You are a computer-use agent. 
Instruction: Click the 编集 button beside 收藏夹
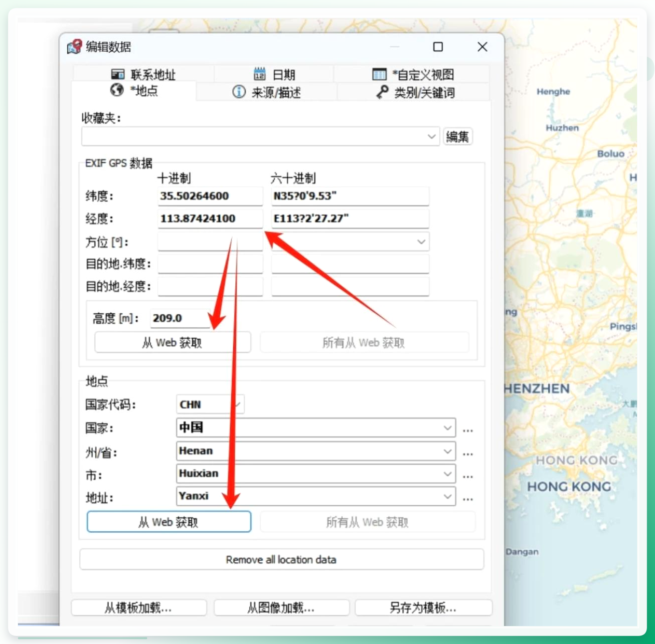458,137
